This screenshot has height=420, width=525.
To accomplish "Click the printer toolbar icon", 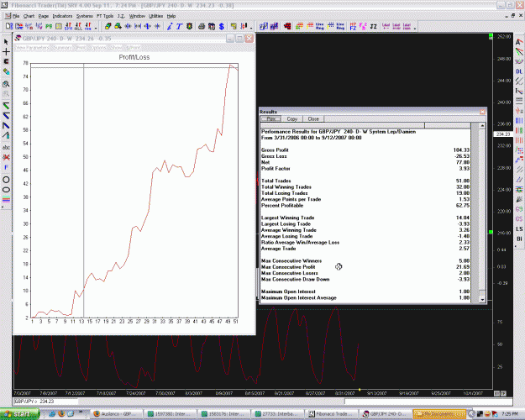I will pos(202,26).
